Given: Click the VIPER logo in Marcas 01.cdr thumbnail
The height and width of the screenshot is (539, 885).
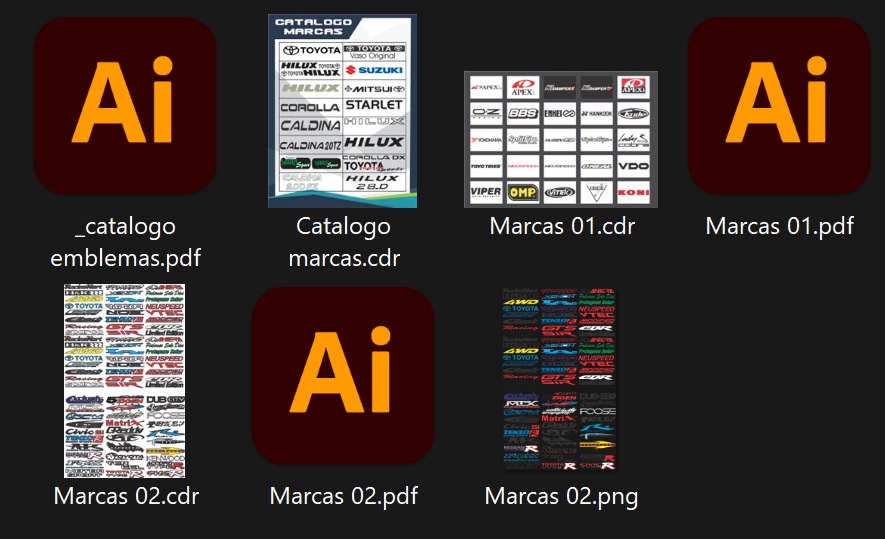Looking at the screenshot, I should [486, 191].
